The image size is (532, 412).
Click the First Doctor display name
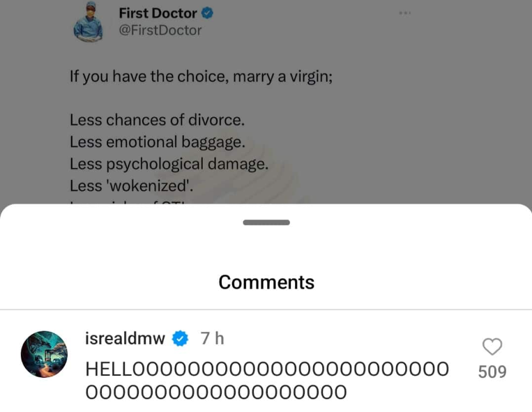158,13
